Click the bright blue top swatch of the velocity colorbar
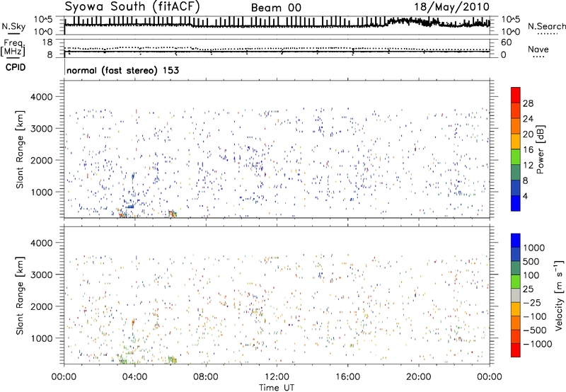This screenshot has height=392, width=566. [x=516, y=241]
